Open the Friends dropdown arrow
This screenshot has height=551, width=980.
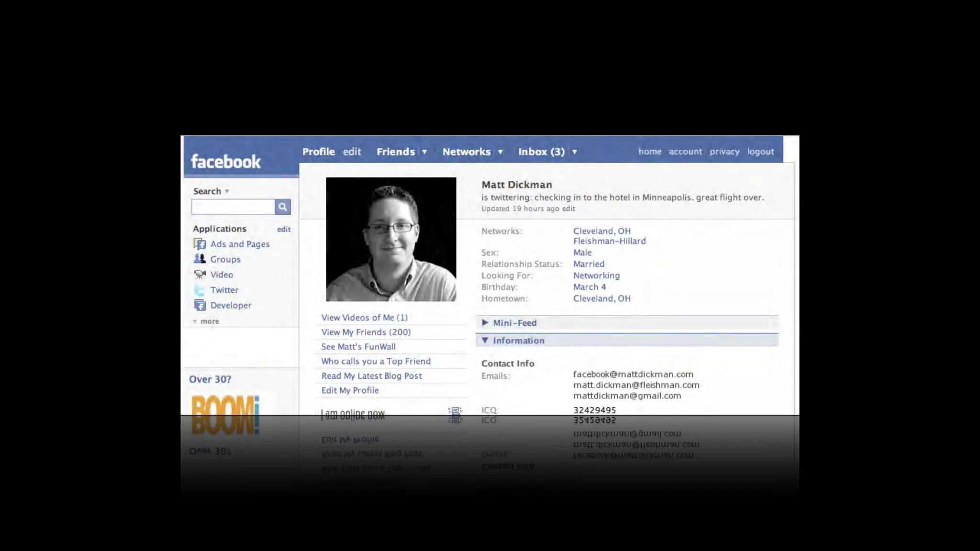424,152
